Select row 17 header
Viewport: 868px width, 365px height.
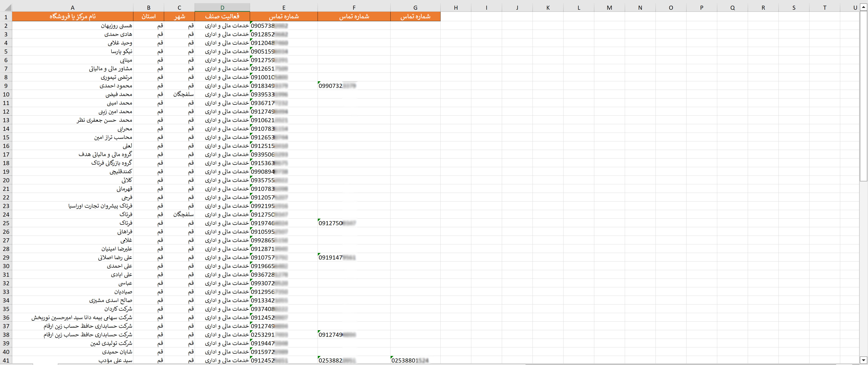[x=6, y=154]
